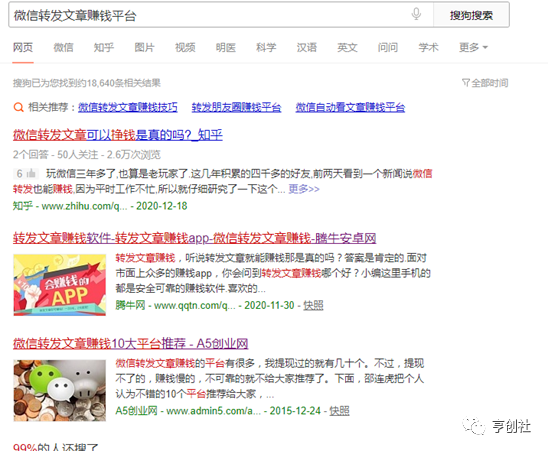Expand the 更多 dropdown menu
This screenshot has height=451, width=548.
473,47
